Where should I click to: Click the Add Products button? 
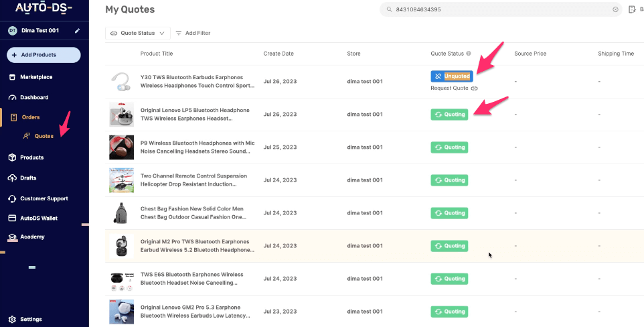(44, 55)
